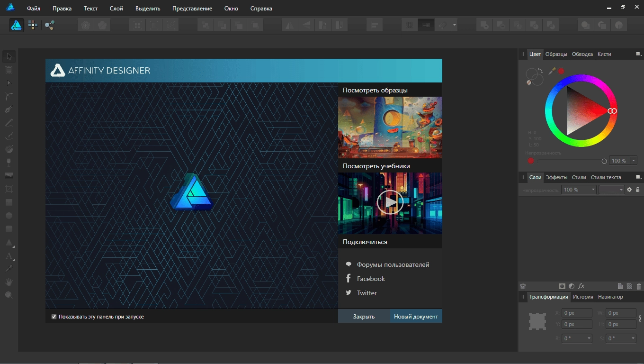Click the red swatch beside the eyedropper

(561, 71)
